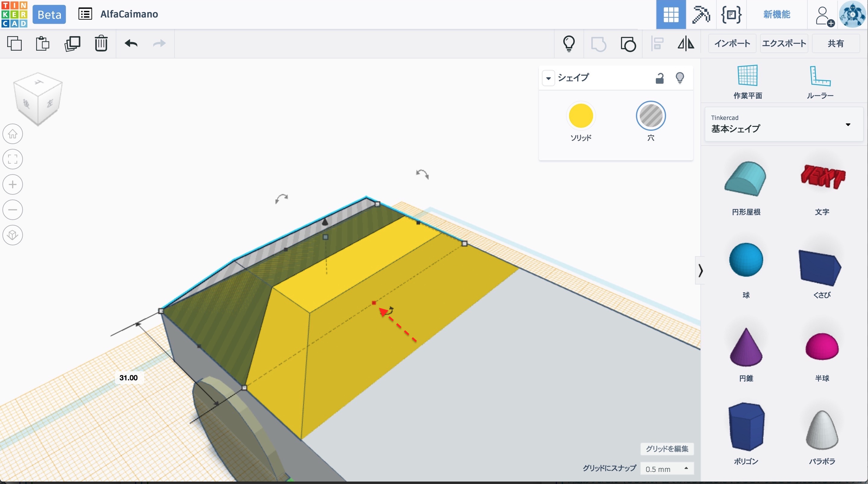Open the designs list menu icon
This screenshot has height=484, width=868.
pos(85,14)
